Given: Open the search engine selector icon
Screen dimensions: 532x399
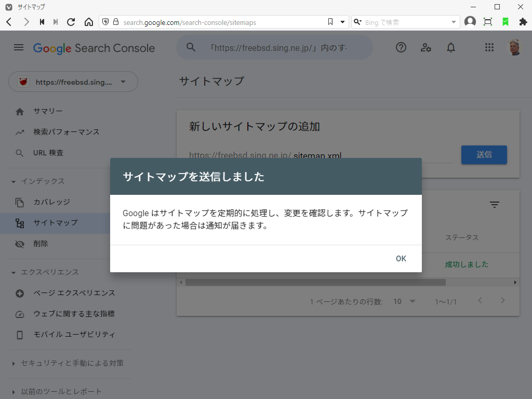Looking at the screenshot, I should tap(357, 22).
